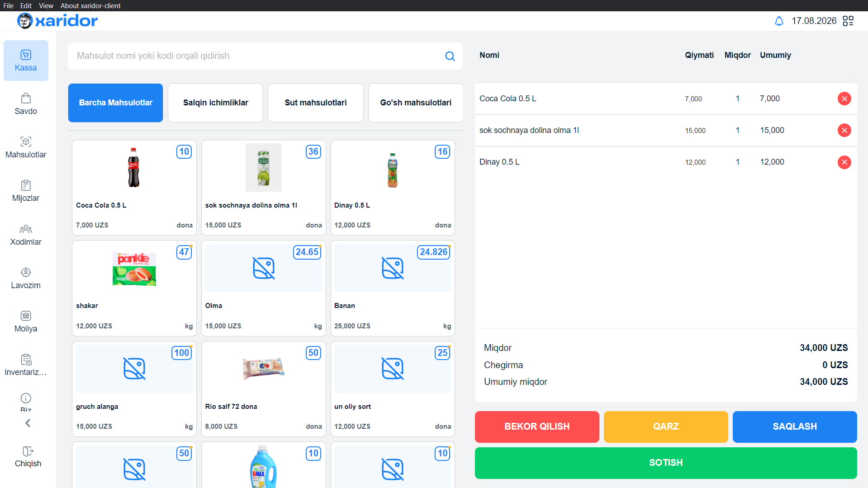Add sok sochnaya dolina olma 1l card
The width and height of the screenshot is (868, 488).
(263, 187)
